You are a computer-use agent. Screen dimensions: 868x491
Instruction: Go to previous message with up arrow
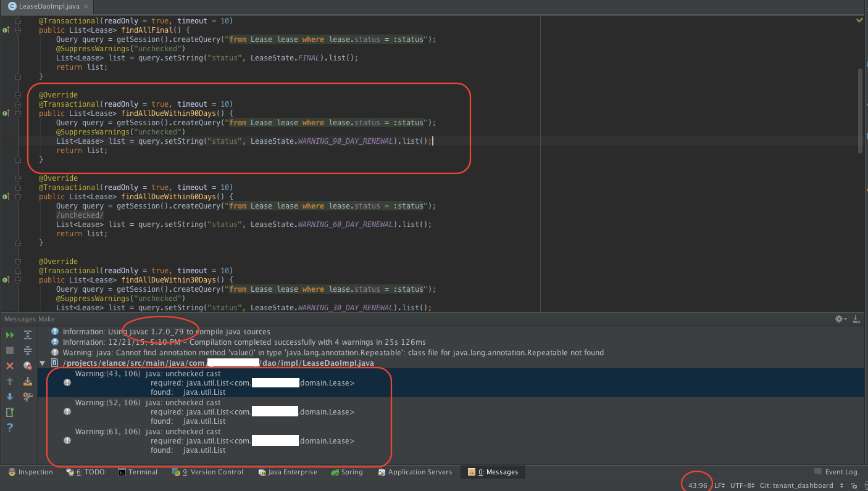point(10,381)
